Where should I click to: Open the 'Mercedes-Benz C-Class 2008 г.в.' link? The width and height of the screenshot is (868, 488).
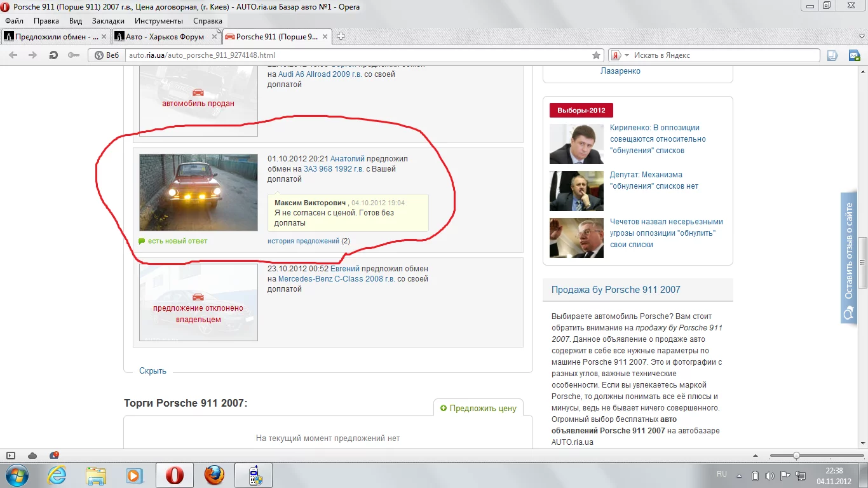point(336,279)
